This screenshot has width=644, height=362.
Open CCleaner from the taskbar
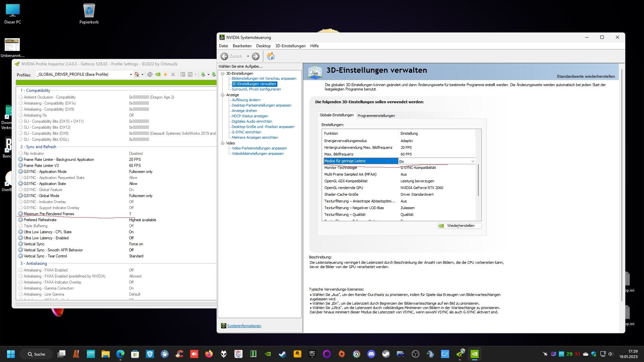[x=179, y=354]
